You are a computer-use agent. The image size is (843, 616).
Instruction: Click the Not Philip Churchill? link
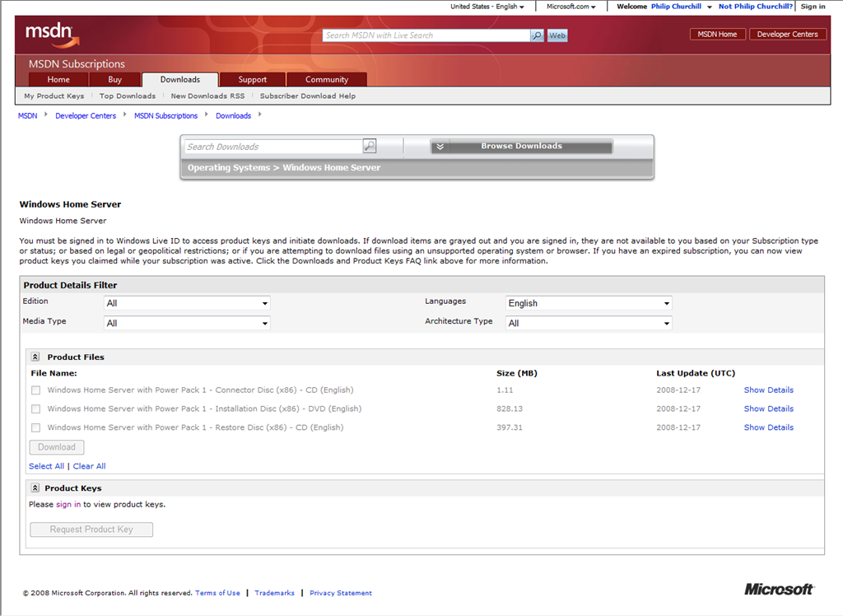[x=756, y=7]
